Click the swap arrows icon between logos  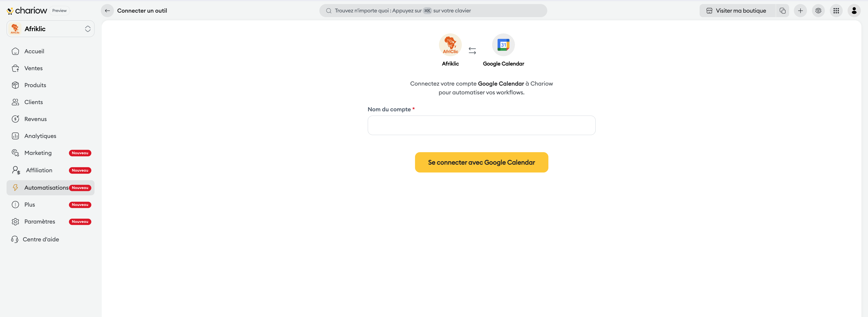coord(472,51)
